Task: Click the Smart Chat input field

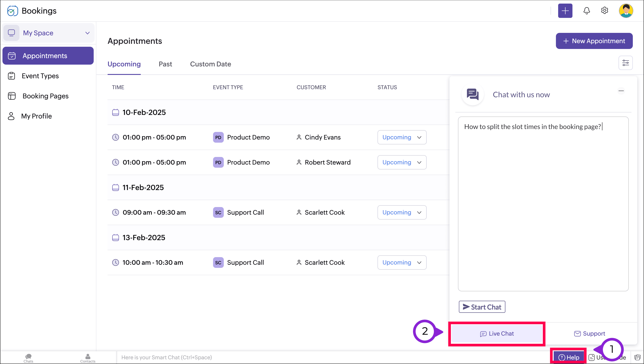Action: 300,357
